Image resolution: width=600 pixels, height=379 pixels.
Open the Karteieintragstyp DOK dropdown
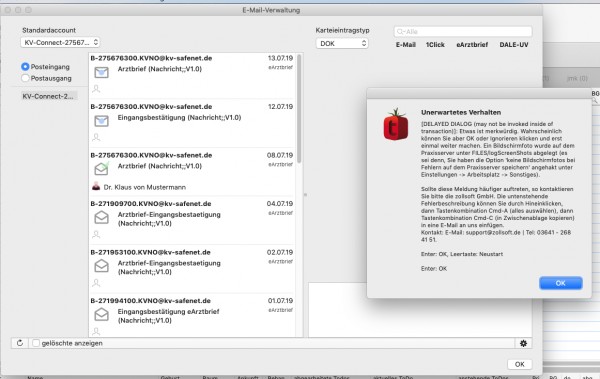tap(342, 43)
